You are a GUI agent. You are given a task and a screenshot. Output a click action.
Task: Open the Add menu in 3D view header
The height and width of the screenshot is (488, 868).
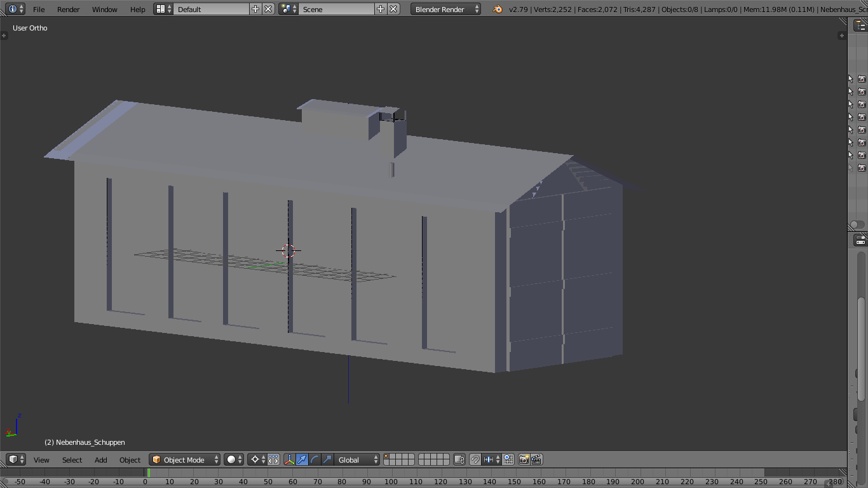coord(100,459)
